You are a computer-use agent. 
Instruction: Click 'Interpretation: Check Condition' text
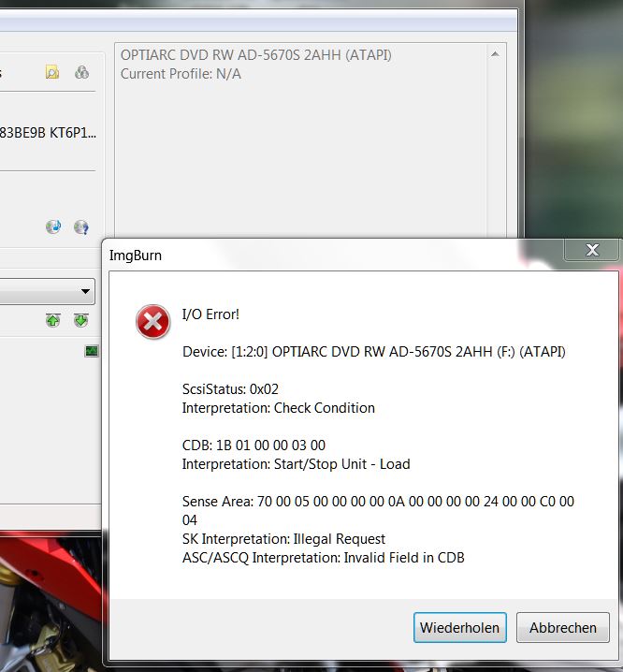(x=279, y=408)
